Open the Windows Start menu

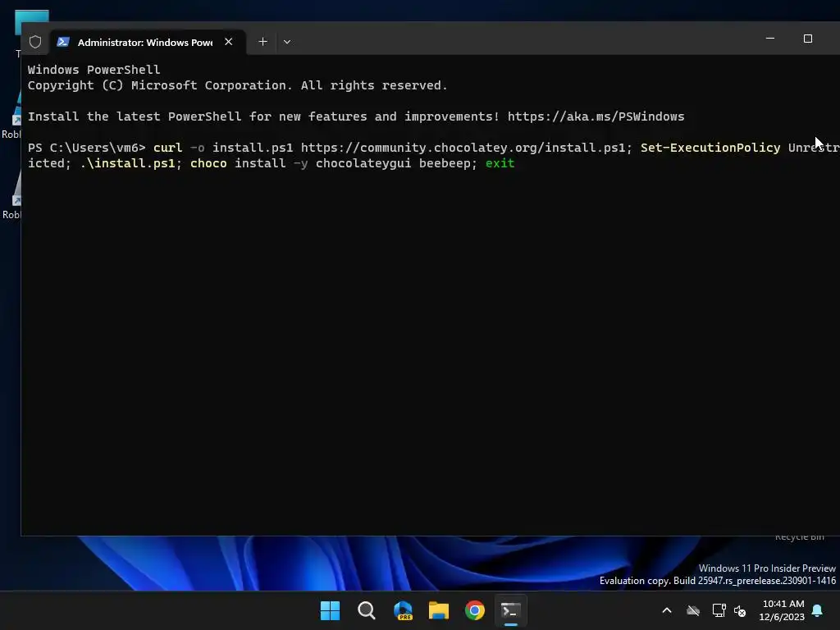point(330,610)
